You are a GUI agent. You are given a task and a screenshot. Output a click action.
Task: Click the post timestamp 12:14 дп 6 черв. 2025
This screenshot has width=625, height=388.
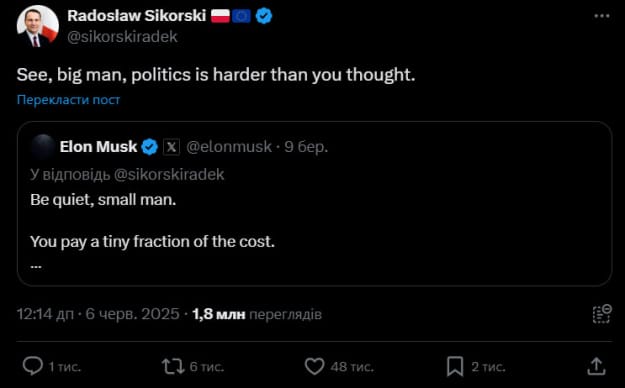(98, 314)
